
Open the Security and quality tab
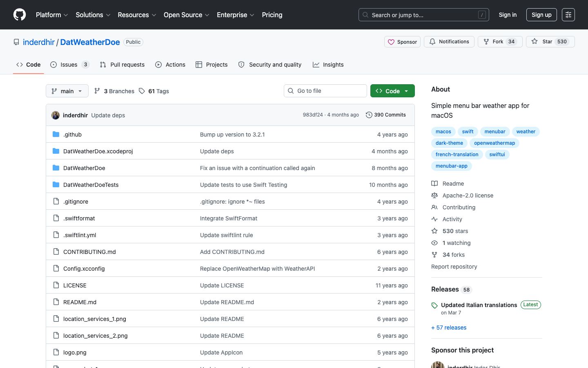click(270, 65)
